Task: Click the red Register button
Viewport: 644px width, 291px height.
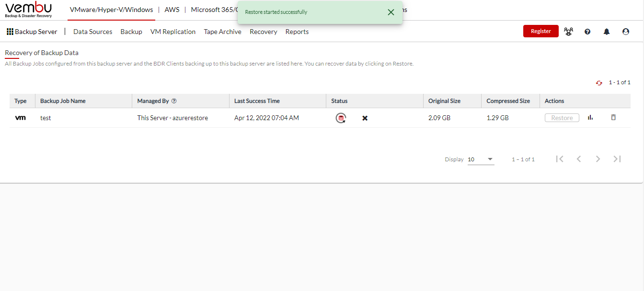Action: point(541,31)
